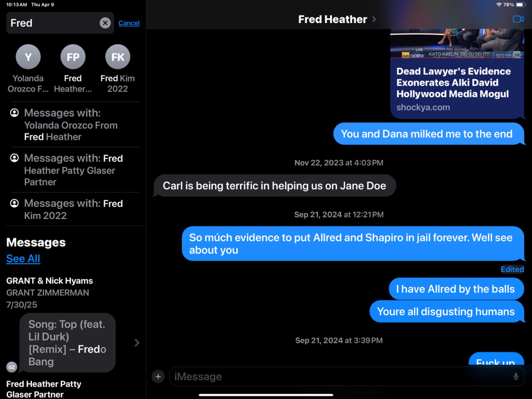Select the FK Fred Kim avatar
This screenshot has width=532, height=399.
point(118,57)
